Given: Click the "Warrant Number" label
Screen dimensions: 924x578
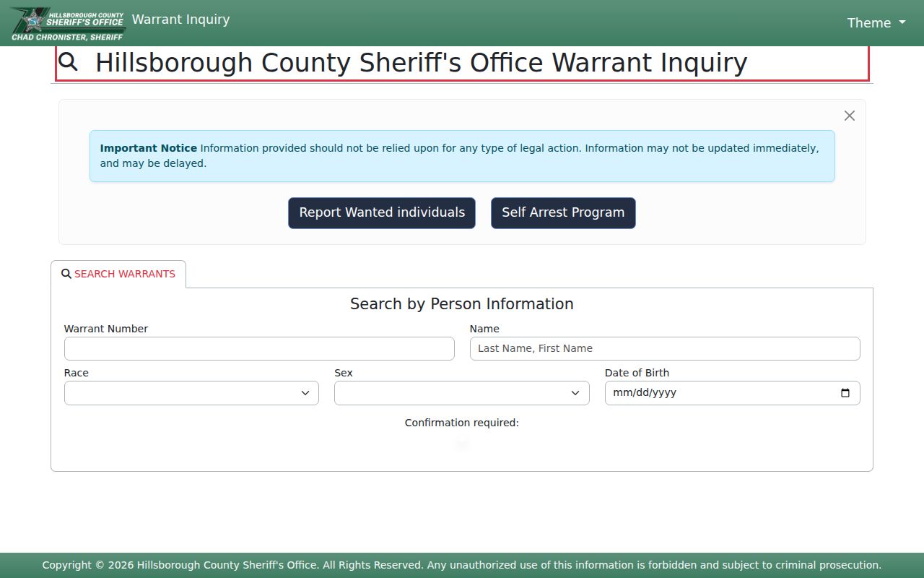Looking at the screenshot, I should pyautogui.click(x=106, y=329).
